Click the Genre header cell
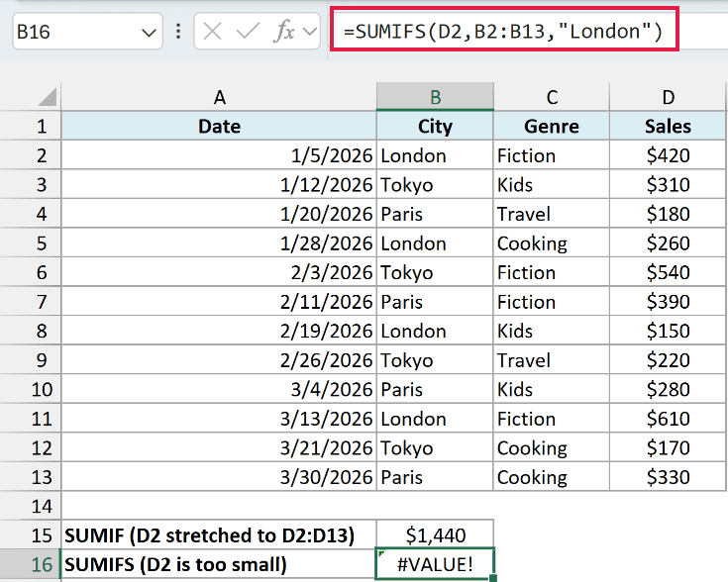This screenshot has width=728, height=582. coord(552,127)
